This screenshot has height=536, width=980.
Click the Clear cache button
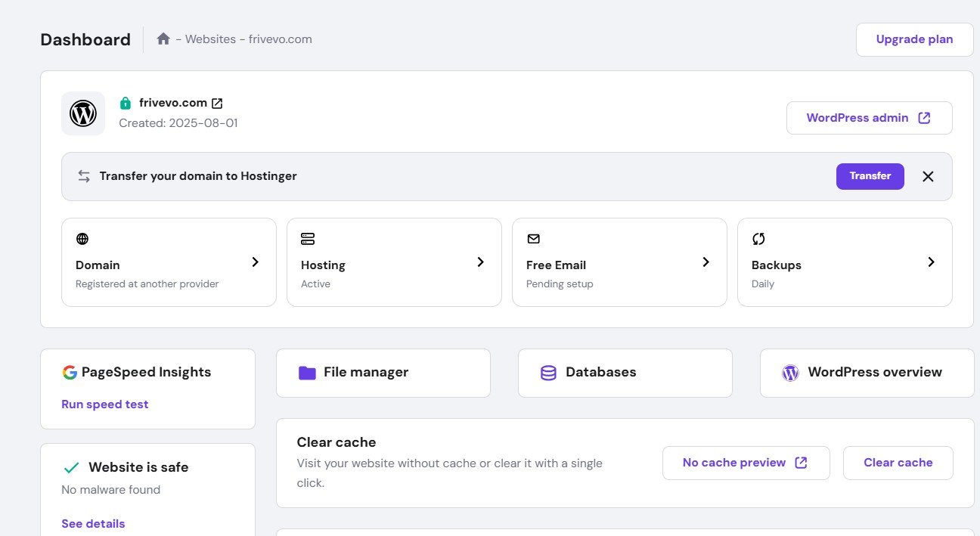(898, 463)
